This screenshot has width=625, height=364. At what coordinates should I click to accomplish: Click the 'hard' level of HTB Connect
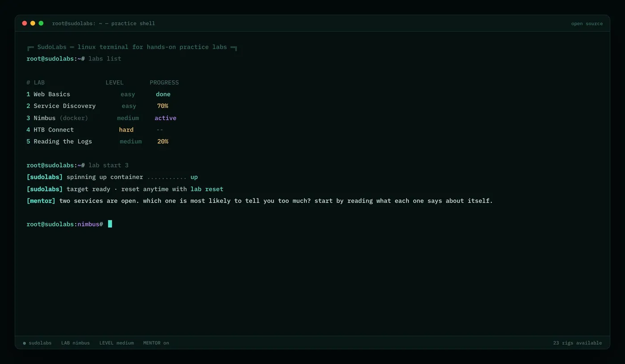click(126, 129)
